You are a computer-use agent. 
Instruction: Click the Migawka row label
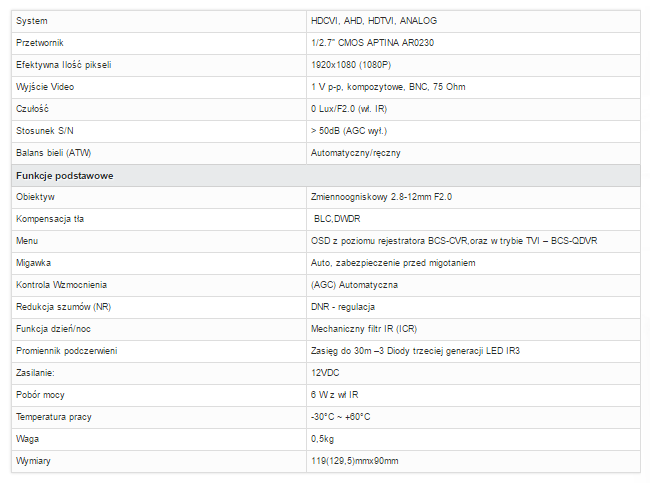click(x=34, y=263)
